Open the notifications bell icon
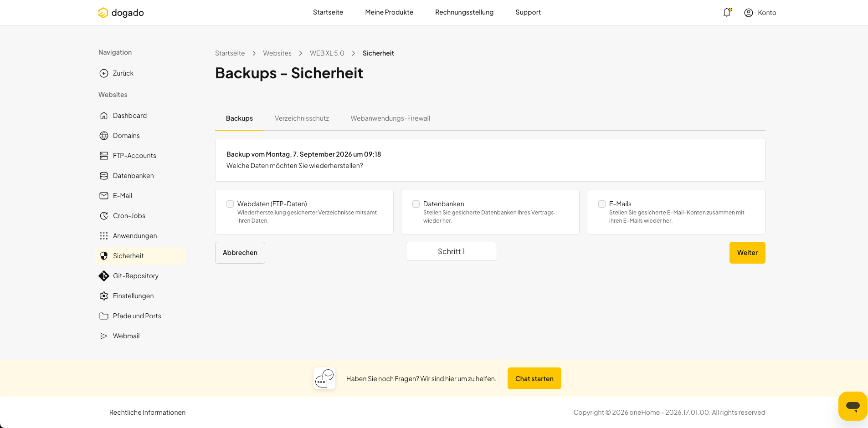 tap(727, 12)
